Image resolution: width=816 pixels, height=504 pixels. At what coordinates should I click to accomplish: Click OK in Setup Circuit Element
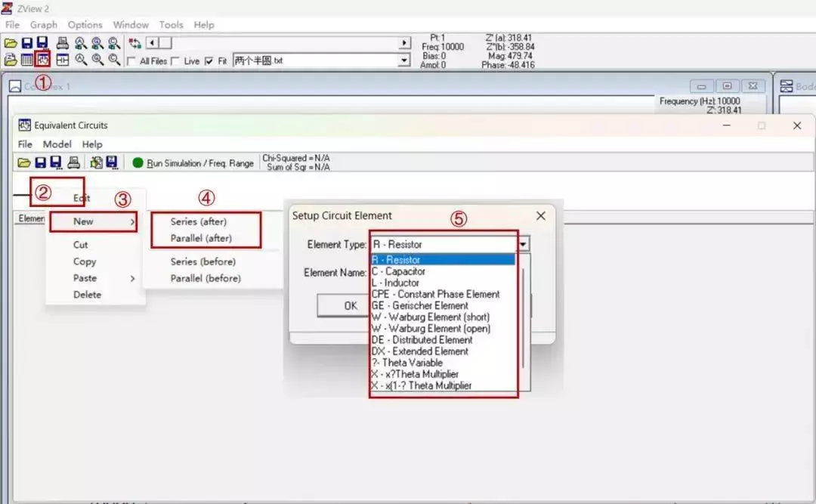[x=345, y=305]
